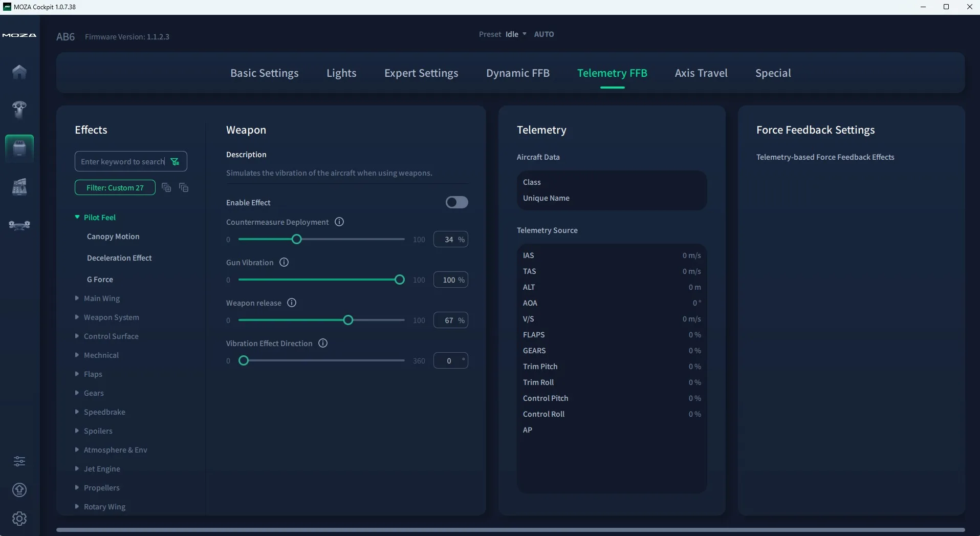This screenshot has width=980, height=536.
Task: Select the flight stick device icon
Action: pyautogui.click(x=19, y=110)
